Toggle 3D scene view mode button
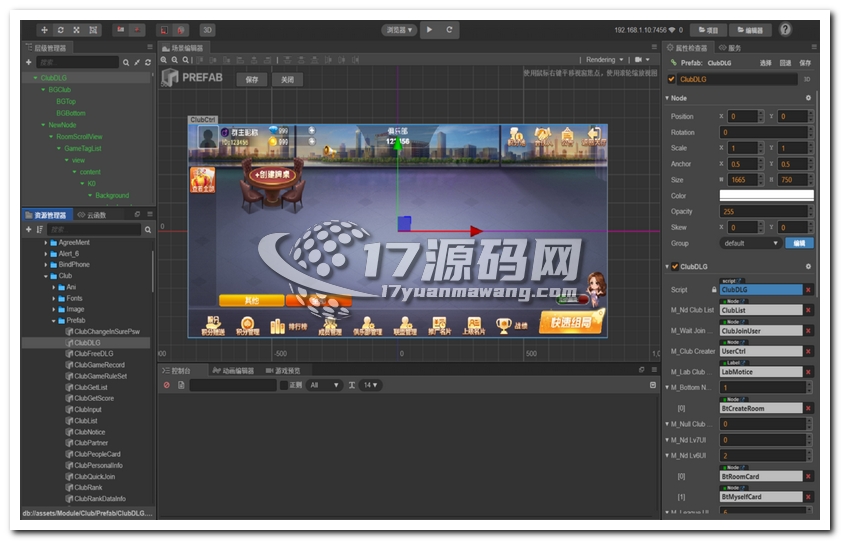Screen dimensions: 841x541 [x=207, y=30]
